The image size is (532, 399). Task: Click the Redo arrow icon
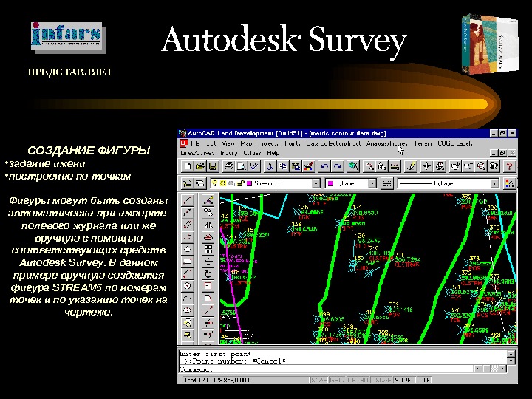point(337,166)
